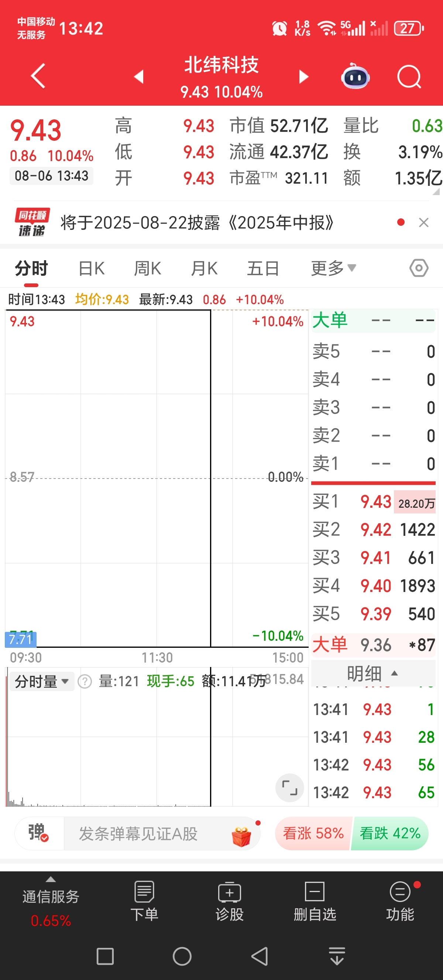Expand quote details corner triangle

[x=436, y=192]
